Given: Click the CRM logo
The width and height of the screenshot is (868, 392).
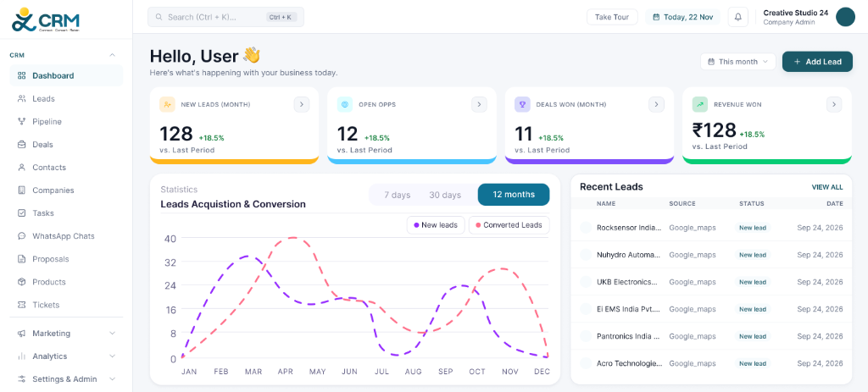Looking at the screenshot, I should pos(46,19).
